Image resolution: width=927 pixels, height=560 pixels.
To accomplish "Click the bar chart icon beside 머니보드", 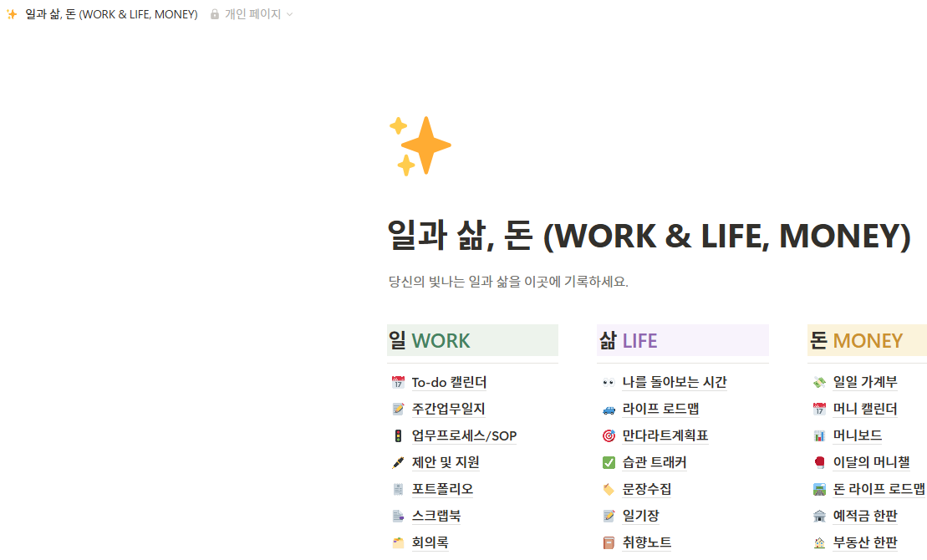I will (x=819, y=435).
